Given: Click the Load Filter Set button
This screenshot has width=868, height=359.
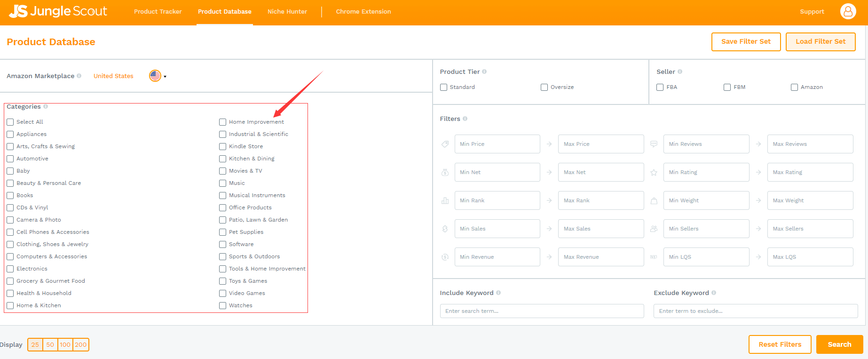Looking at the screenshot, I should [821, 41].
